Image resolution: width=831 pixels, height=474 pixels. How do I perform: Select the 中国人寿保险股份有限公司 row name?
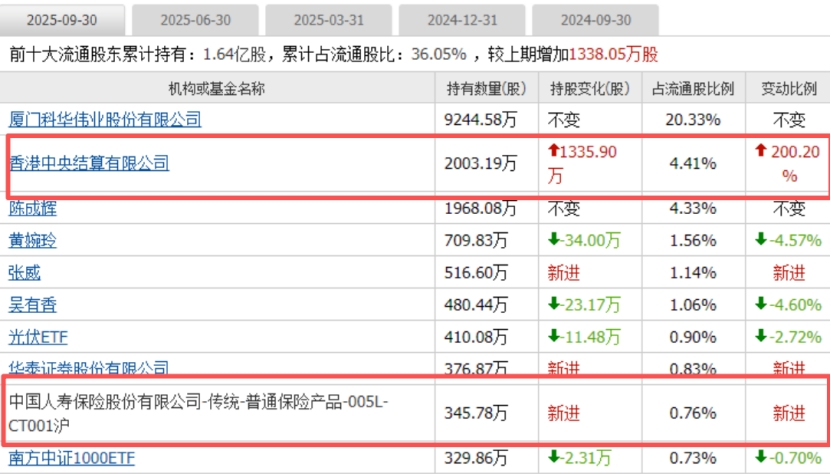pos(198,413)
